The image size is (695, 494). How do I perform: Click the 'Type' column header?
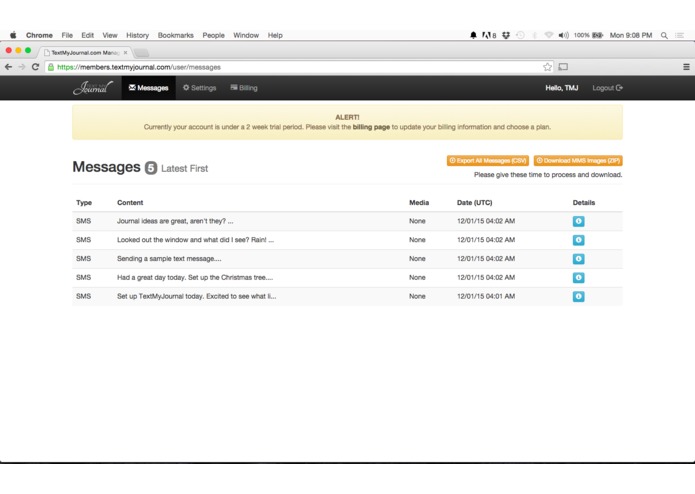click(x=84, y=202)
